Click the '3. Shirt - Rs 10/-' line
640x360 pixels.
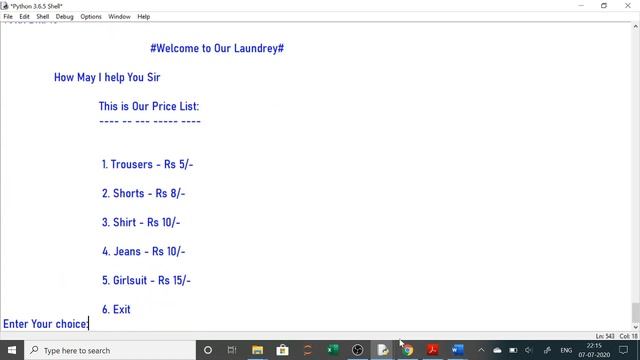click(141, 222)
